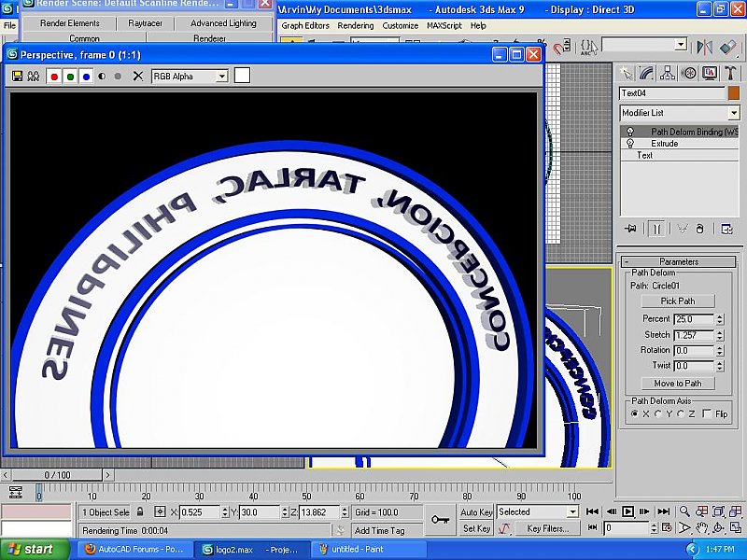Click the Percent value field

694,319
